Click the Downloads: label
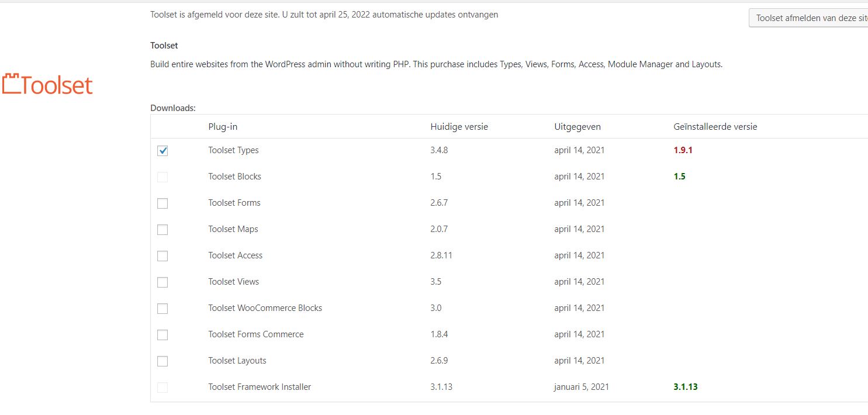Image resolution: width=868 pixels, height=415 pixels. (173, 108)
